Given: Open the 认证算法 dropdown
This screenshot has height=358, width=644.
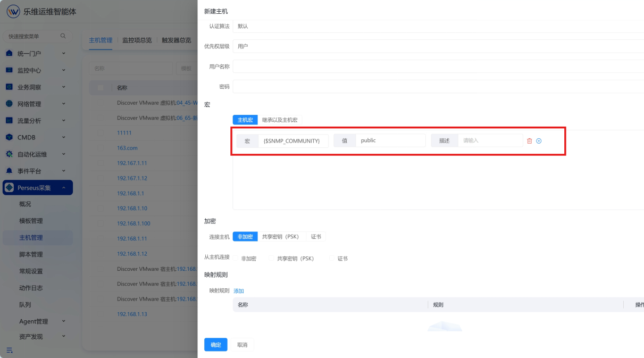Looking at the screenshot, I should tap(438, 26).
